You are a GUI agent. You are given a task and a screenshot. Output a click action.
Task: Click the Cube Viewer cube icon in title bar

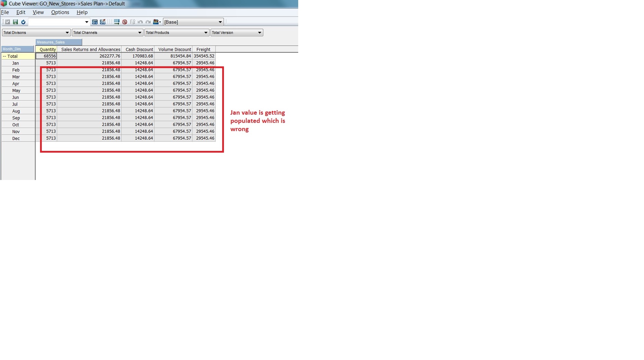tap(4, 3)
